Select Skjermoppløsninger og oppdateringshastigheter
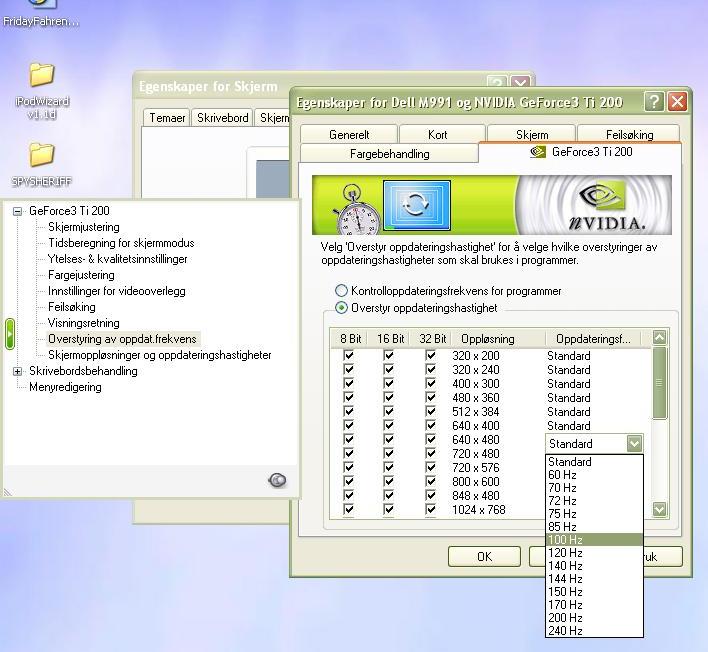 point(160,355)
